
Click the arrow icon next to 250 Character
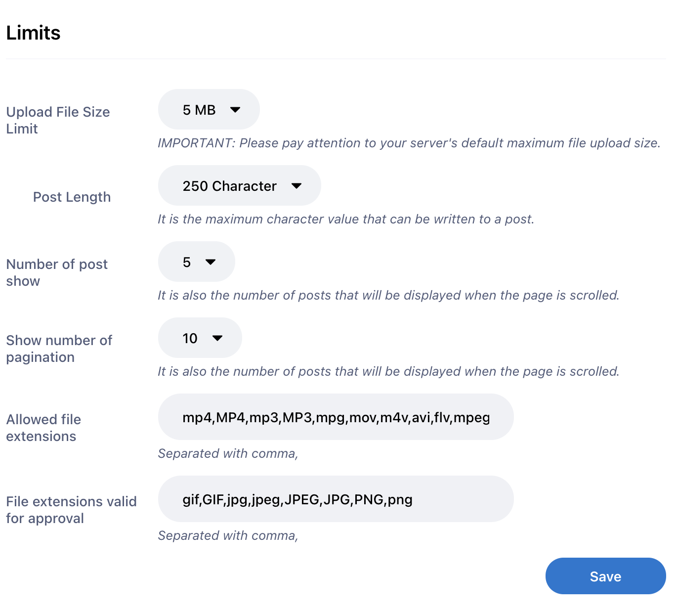[296, 186]
